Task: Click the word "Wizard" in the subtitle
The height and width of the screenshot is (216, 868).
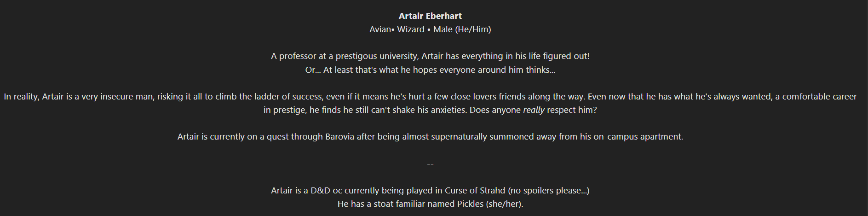Action: click(x=411, y=29)
